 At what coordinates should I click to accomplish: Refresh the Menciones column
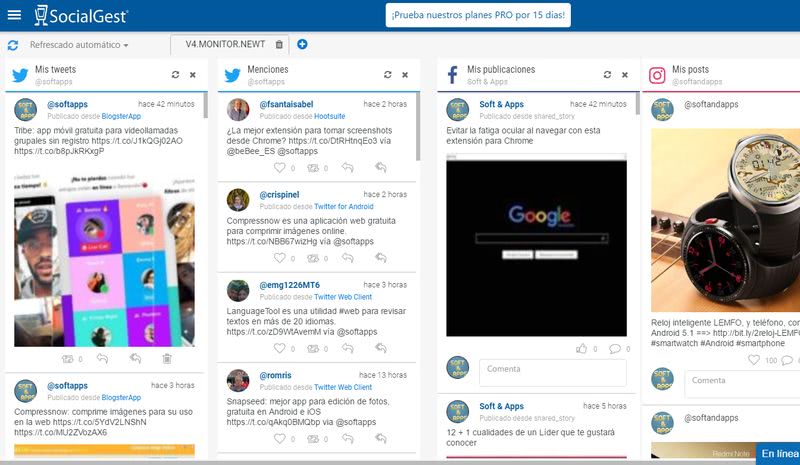(387, 75)
